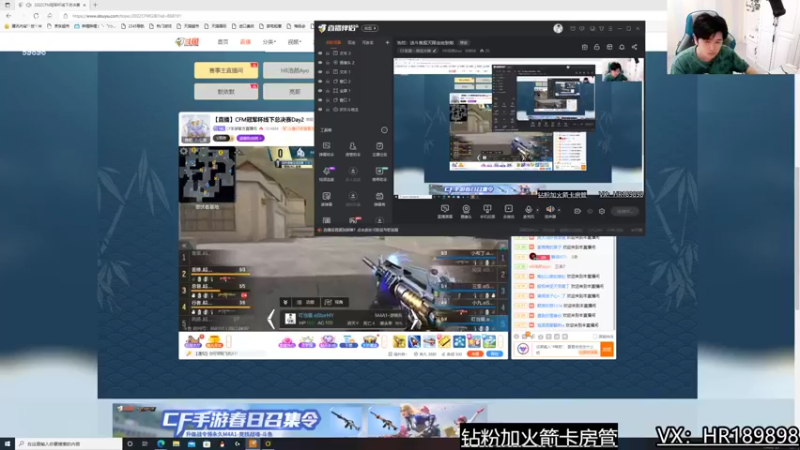The width and height of the screenshot is (800, 450).
Task: Add a camera source from bottom toolbar
Action: [x=466, y=211]
